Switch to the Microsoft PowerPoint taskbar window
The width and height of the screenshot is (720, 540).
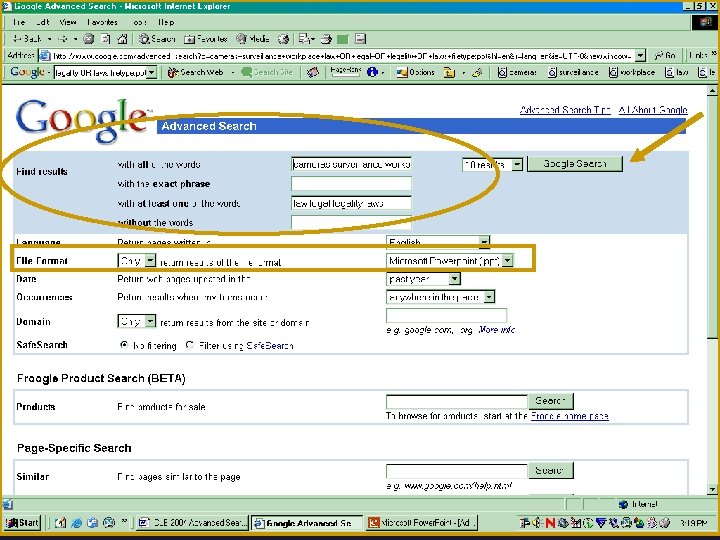pyautogui.click(x=422, y=523)
